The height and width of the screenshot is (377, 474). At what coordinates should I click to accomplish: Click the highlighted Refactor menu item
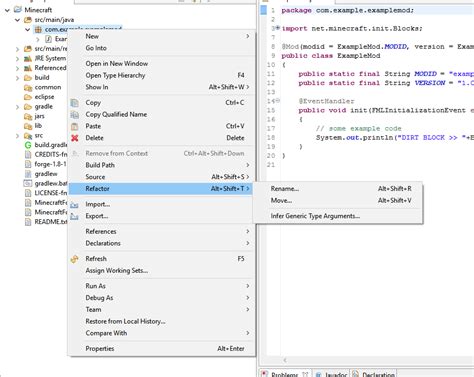(x=162, y=189)
